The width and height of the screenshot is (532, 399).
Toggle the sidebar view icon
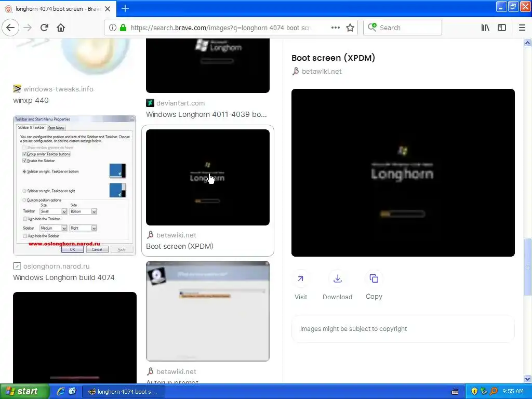tap(502, 28)
